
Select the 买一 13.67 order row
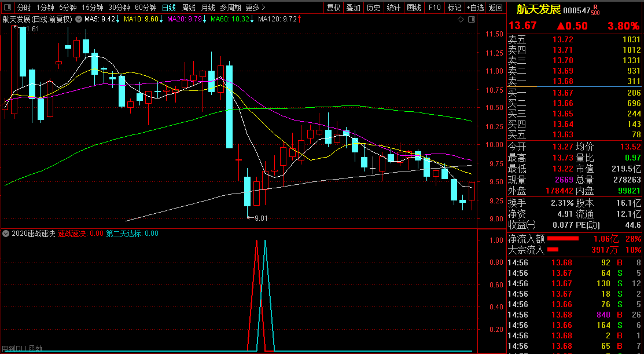(575, 93)
